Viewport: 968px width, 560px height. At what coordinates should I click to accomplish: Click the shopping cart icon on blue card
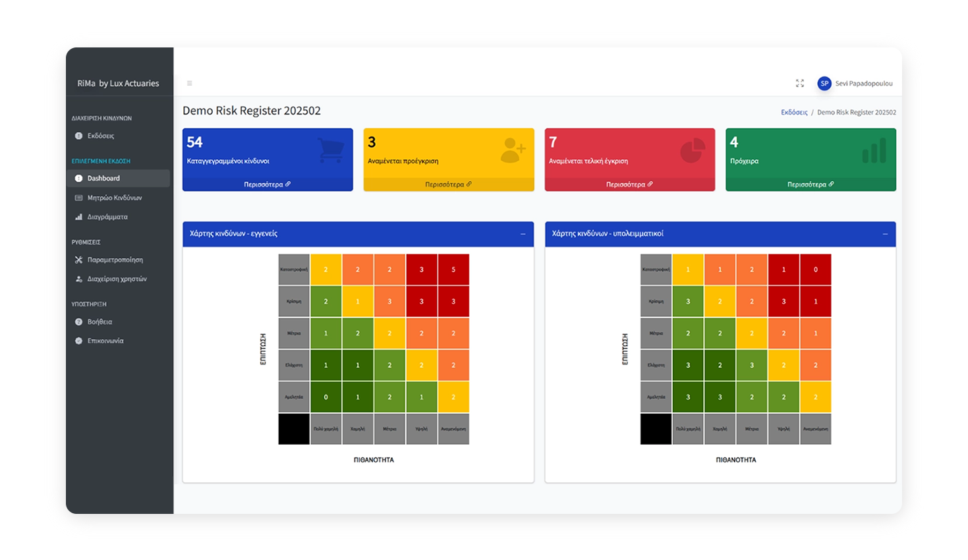pos(331,150)
